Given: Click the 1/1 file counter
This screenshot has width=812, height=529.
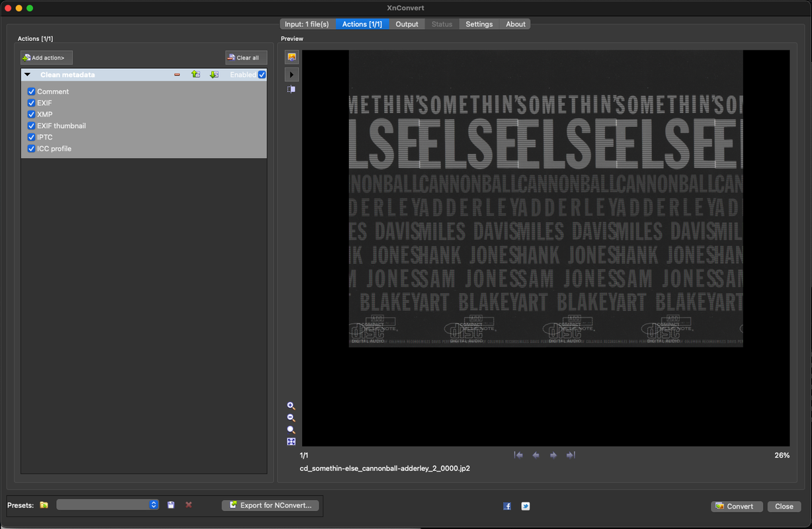Looking at the screenshot, I should 304,456.
